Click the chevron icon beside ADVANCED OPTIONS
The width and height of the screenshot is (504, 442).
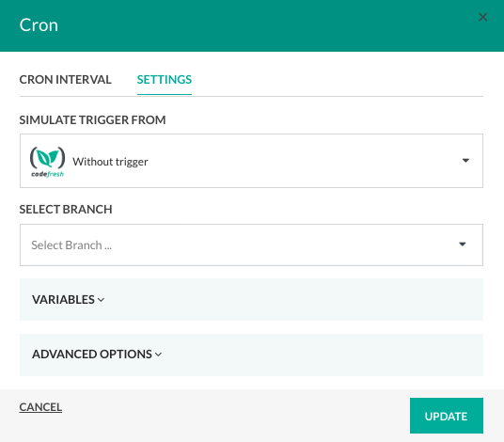pos(158,355)
